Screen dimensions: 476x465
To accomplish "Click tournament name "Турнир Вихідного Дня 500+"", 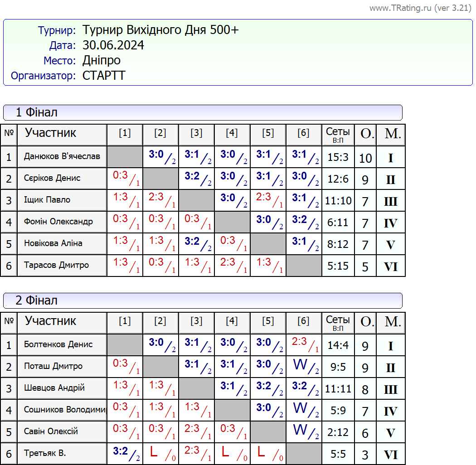I will [x=160, y=30].
